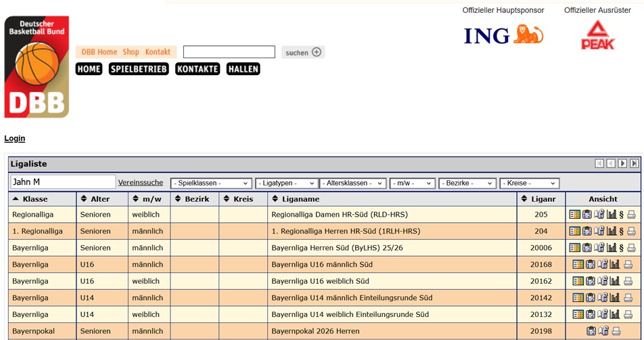
Task: Jump to first page of Ligaliste
Action: coord(599,164)
